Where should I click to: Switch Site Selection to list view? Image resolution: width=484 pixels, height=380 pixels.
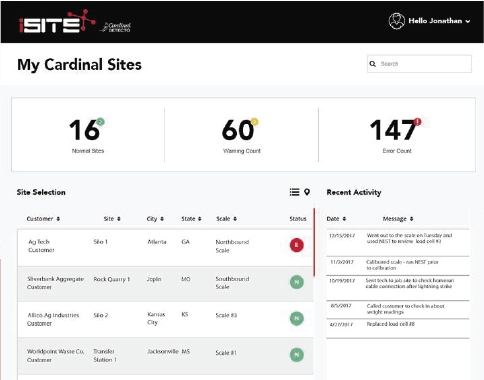[294, 192]
